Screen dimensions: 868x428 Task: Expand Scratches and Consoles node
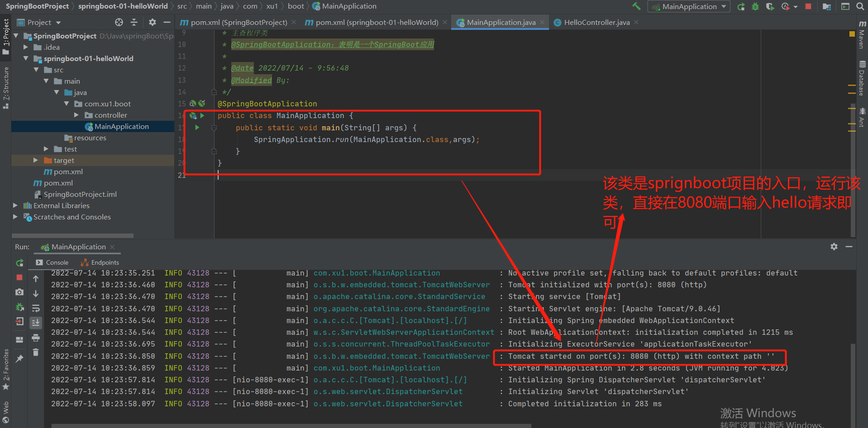pyautogui.click(x=15, y=217)
